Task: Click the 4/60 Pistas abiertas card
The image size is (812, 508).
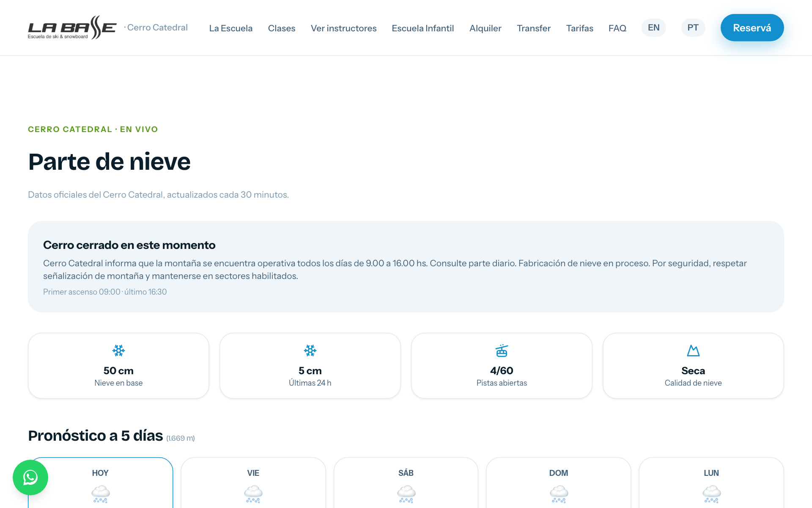Action: tap(502, 366)
